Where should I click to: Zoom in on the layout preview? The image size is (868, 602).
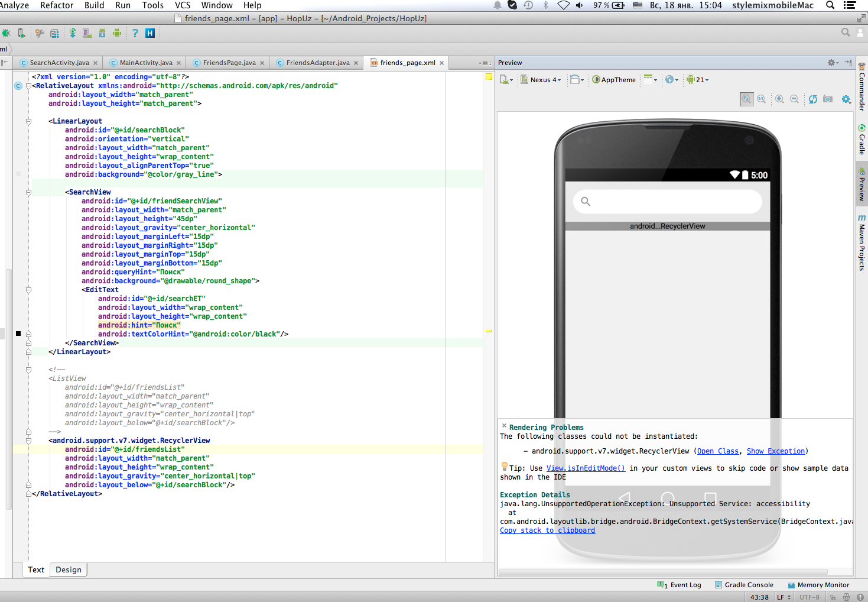pyautogui.click(x=780, y=99)
